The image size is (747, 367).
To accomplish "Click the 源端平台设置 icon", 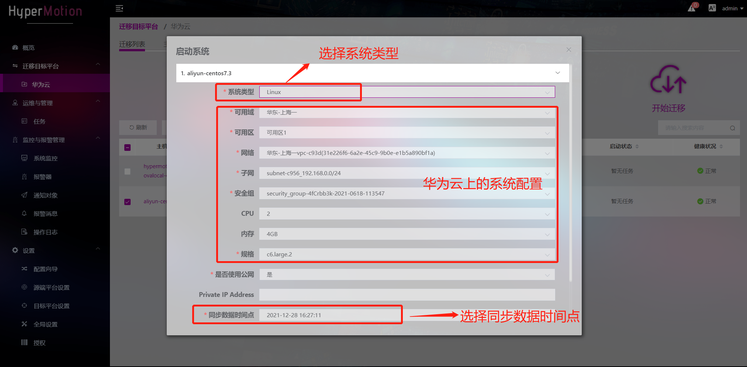I will tap(24, 287).
